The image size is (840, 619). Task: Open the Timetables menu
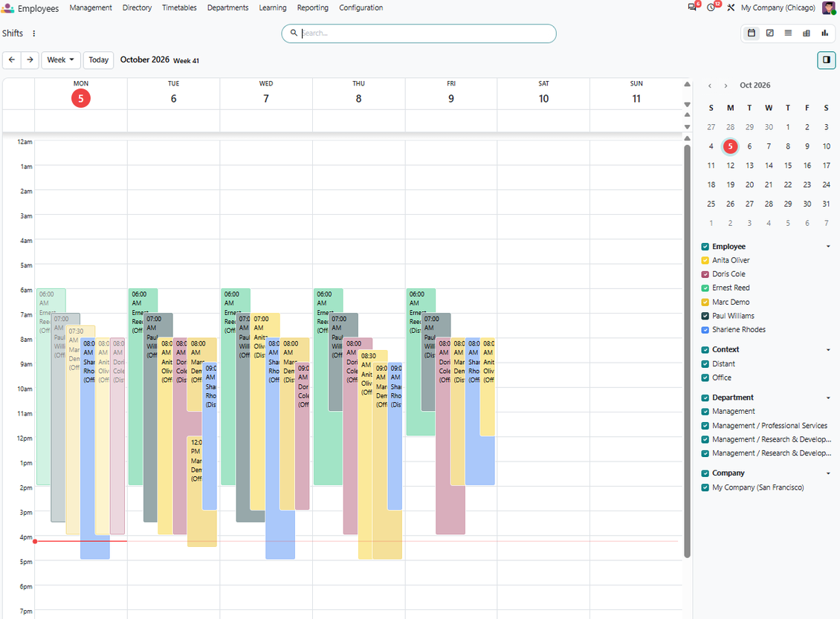click(x=179, y=7)
